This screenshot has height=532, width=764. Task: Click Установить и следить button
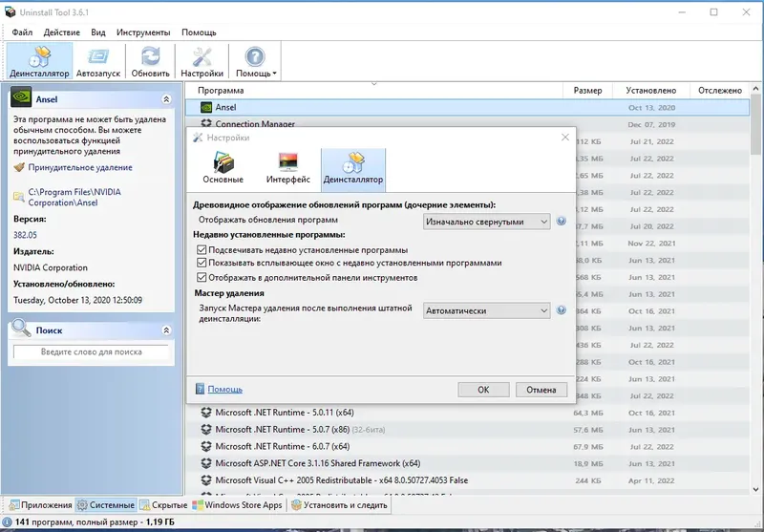point(340,505)
